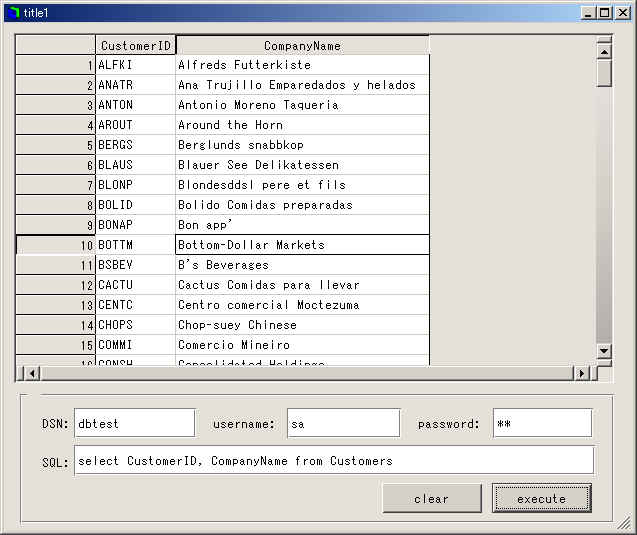Select the Around the Horn cell
The image size is (637, 535).
302,125
